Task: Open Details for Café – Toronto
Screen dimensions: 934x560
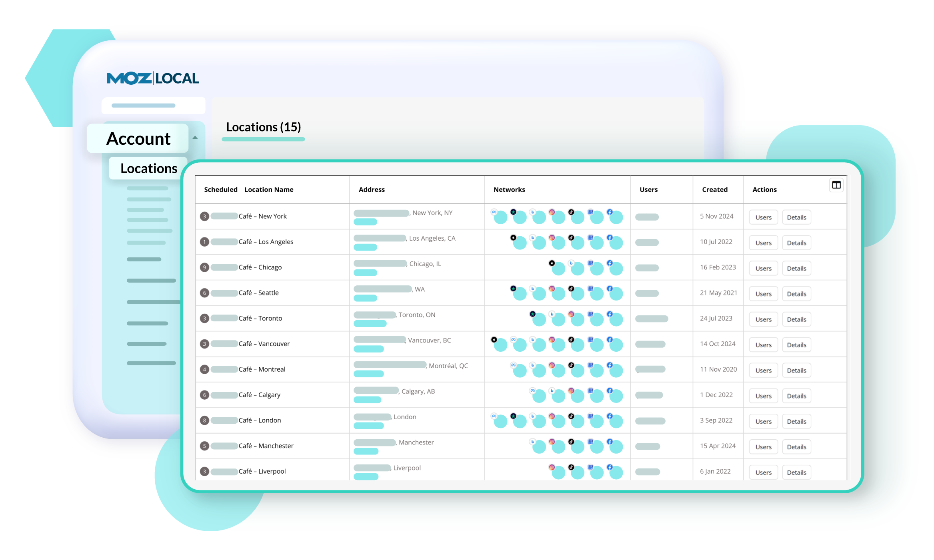Action: click(796, 319)
